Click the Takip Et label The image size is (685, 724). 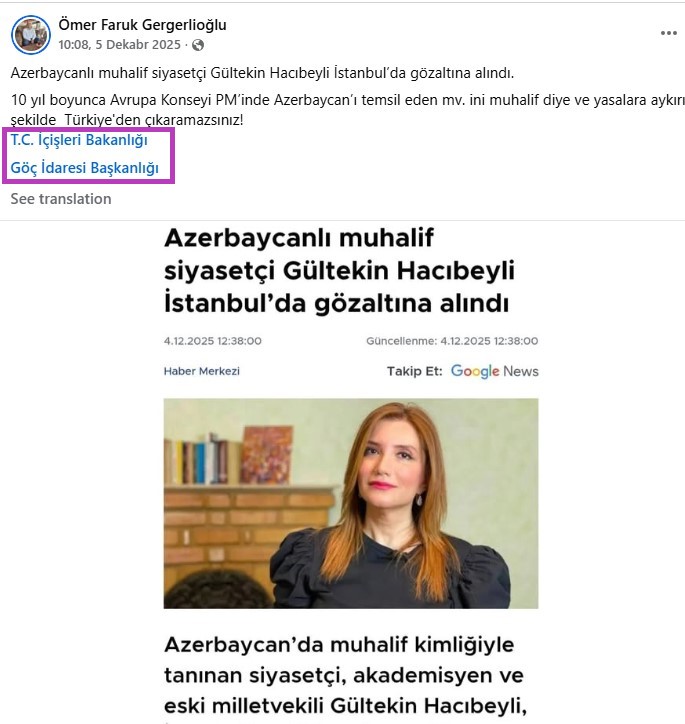pos(415,371)
